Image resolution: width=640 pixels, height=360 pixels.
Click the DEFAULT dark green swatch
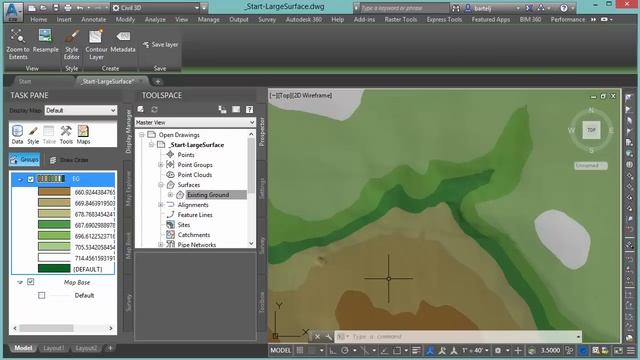pyautogui.click(x=54, y=269)
